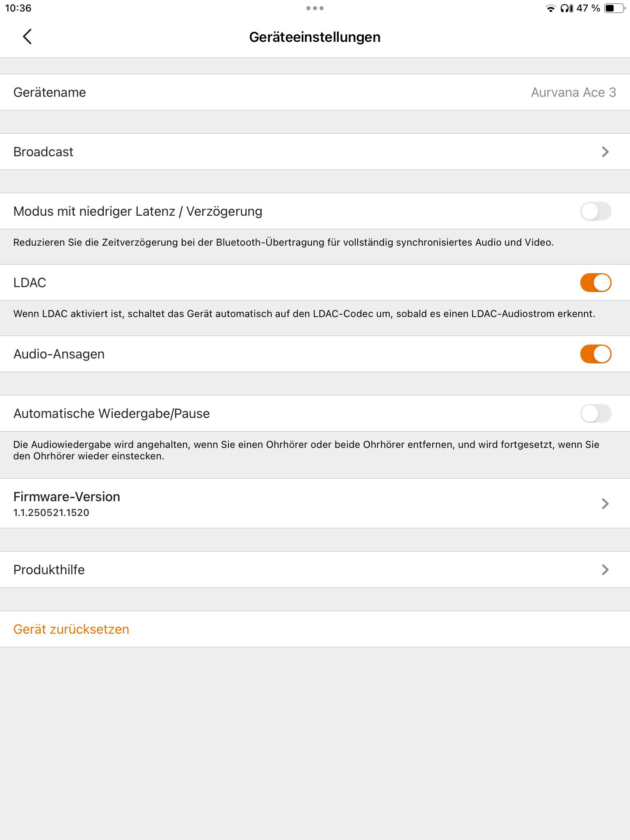630x840 pixels.
Task: Edit device name Aurvana Ace 3
Action: (x=573, y=92)
